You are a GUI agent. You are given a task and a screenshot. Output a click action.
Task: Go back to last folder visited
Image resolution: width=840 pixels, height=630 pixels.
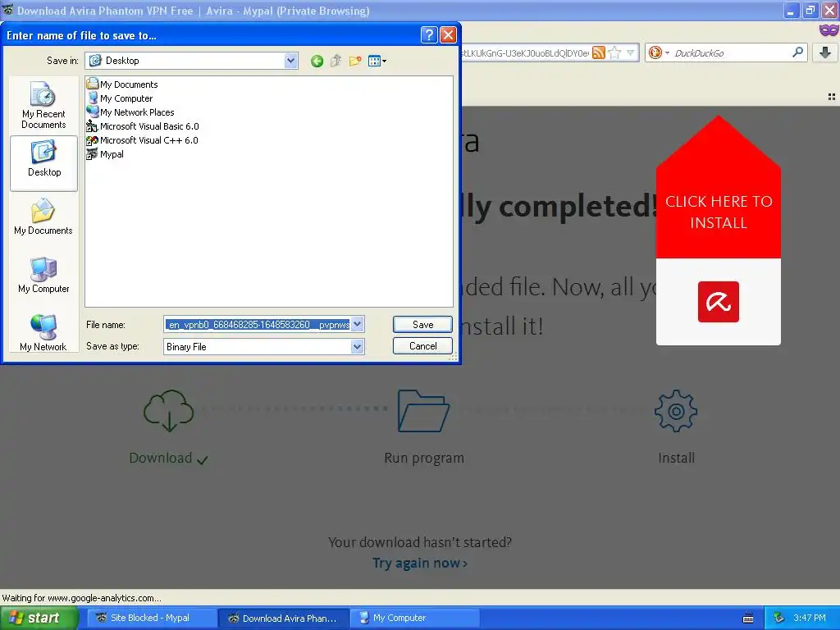pos(317,61)
